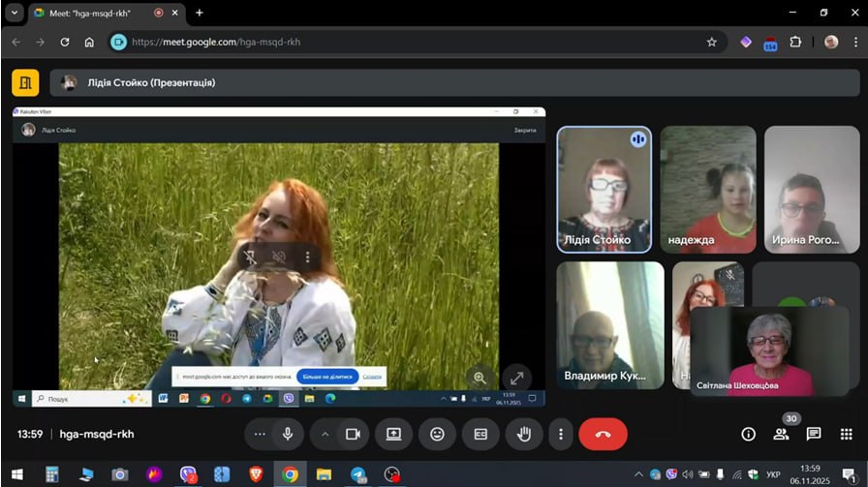The width and height of the screenshot is (868, 487).
Task: Click the blue stop sharing button
Action: [x=327, y=376]
